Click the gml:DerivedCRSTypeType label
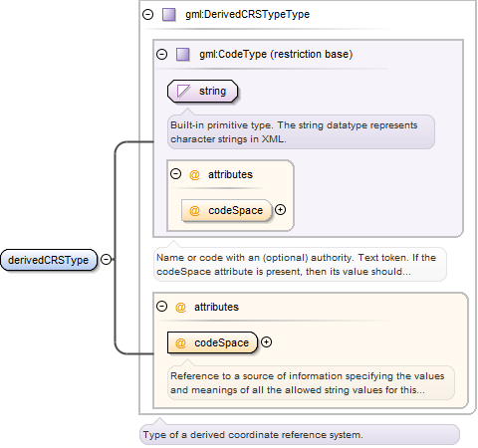This screenshot has width=478, height=448. point(247,14)
